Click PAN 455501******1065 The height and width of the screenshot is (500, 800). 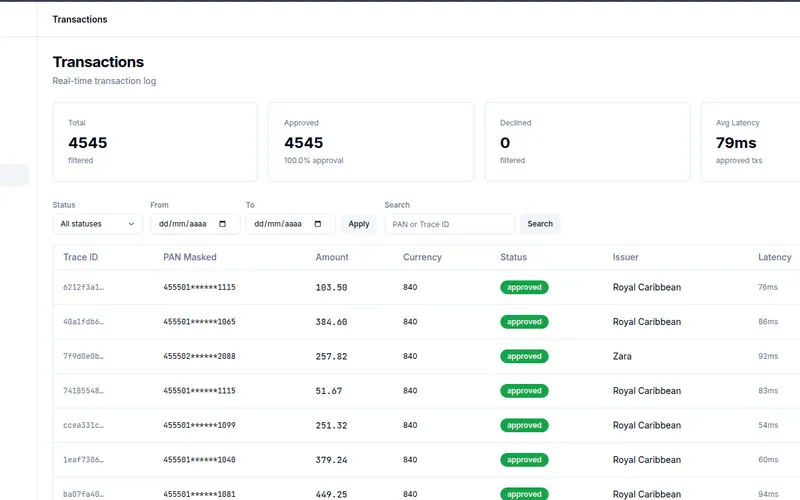coord(199,322)
